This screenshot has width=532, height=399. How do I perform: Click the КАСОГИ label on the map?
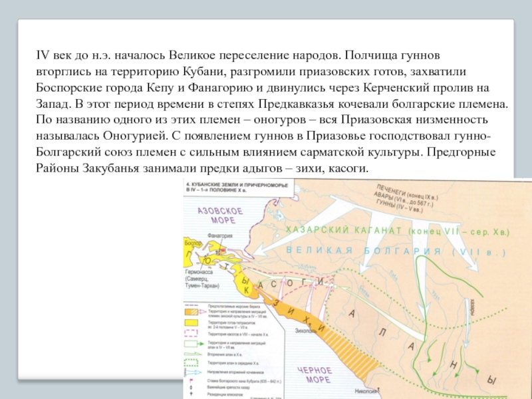(291, 283)
